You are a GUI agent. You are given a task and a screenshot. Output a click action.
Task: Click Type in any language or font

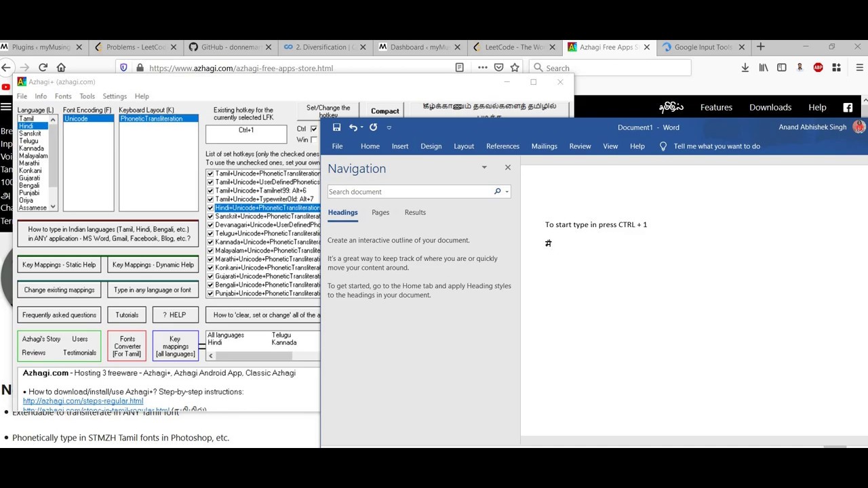[x=153, y=290]
